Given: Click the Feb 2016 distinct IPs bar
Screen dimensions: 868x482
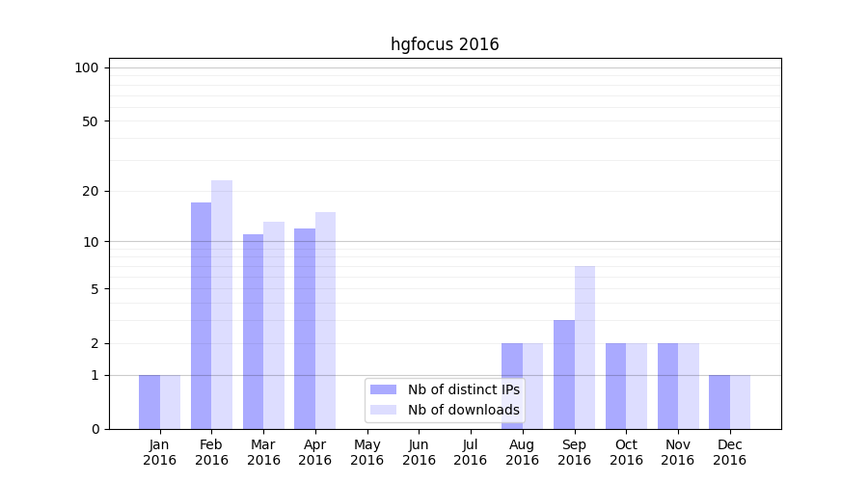Looking at the screenshot, I should (x=201, y=315).
